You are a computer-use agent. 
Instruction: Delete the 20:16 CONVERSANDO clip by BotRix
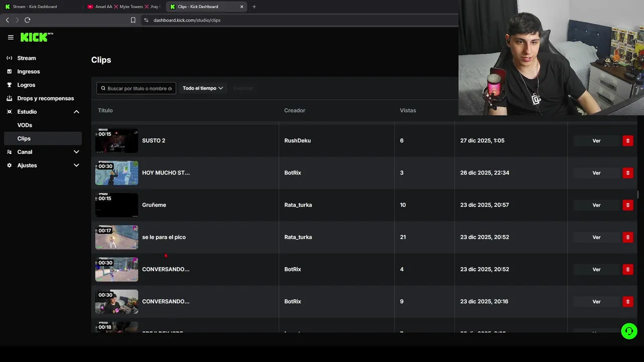point(627,302)
